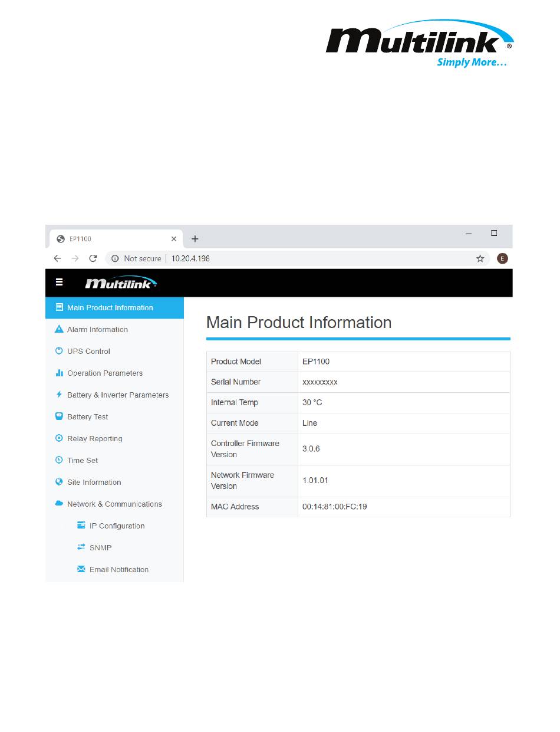This screenshot has width=560, height=732.
Task: Select Main Product Information menu item
Action: pos(114,307)
